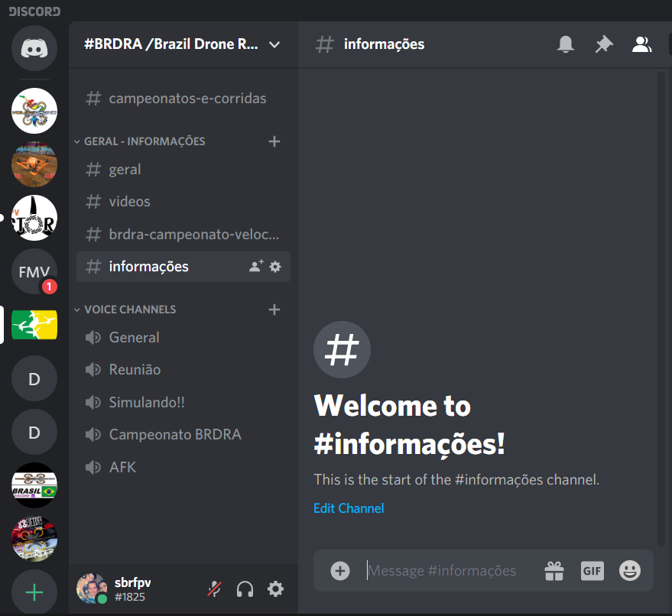Create invite for informações channel
The height and width of the screenshot is (616, 672).
click(x=256, y=267)
